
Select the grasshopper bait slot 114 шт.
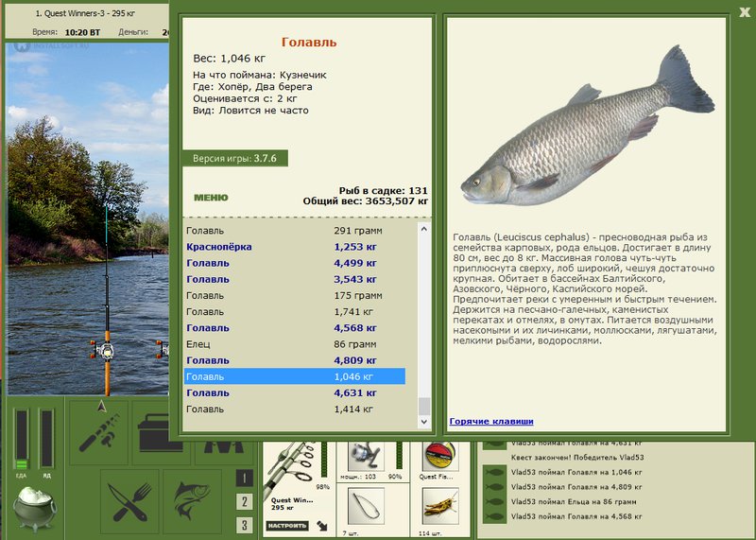(x=439, y=506)
